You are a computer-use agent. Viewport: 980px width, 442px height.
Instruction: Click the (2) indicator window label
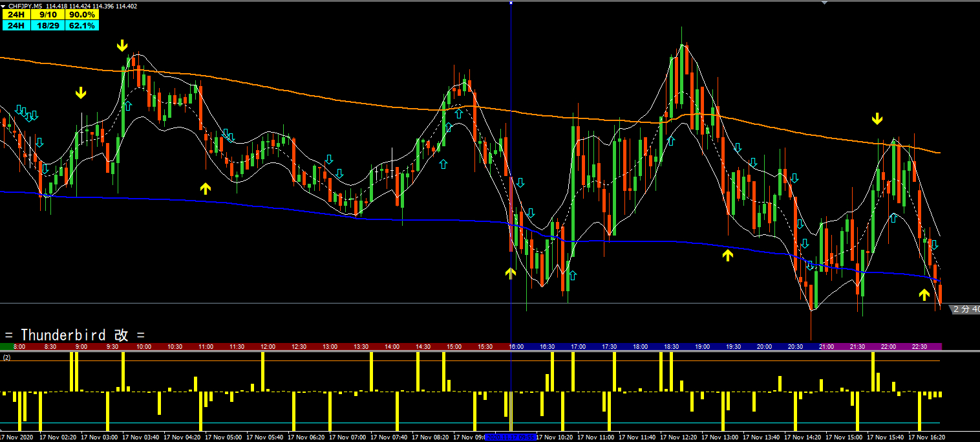point(6,357)
